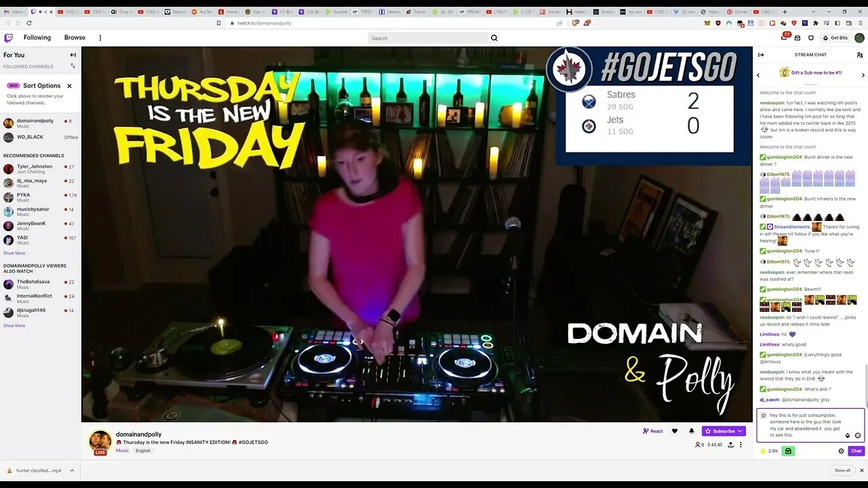Send message with the Chat button

(x=856, y=451)
